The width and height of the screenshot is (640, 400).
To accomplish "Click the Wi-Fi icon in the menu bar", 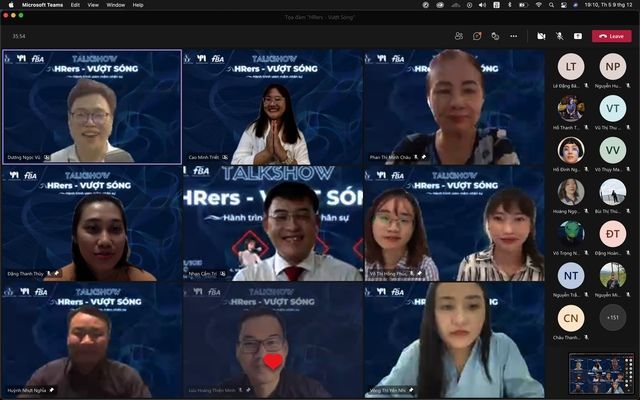I will 538,5.
